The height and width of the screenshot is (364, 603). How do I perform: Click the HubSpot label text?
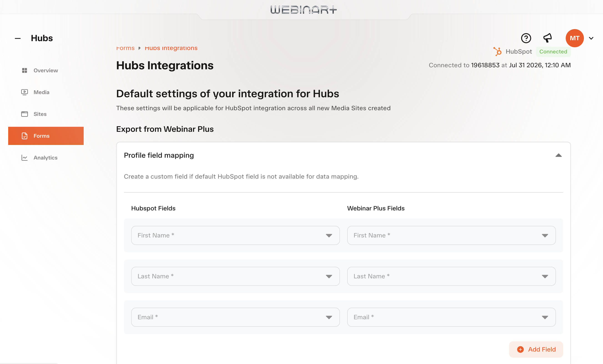point(519,52)
